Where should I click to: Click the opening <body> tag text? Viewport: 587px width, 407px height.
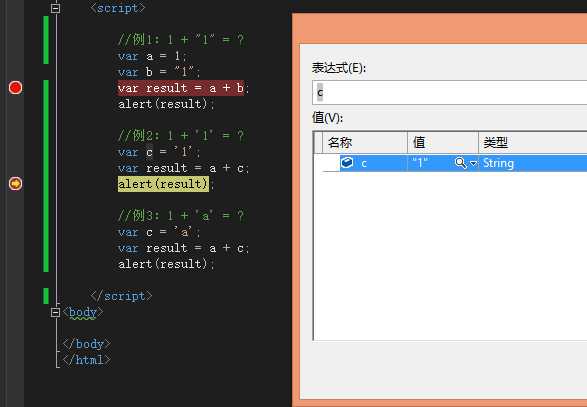pos(83,312)
